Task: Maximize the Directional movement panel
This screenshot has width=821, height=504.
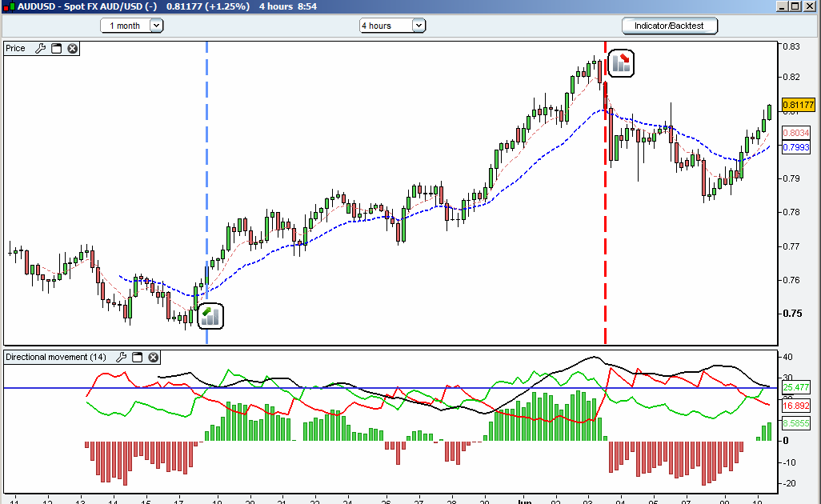Action: pos(137,358)
